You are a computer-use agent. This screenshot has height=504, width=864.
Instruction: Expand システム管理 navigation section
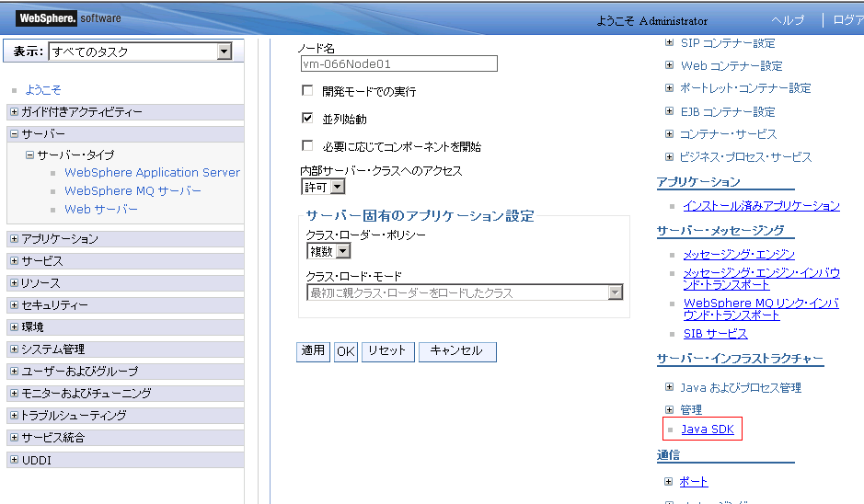pos(15,349)
